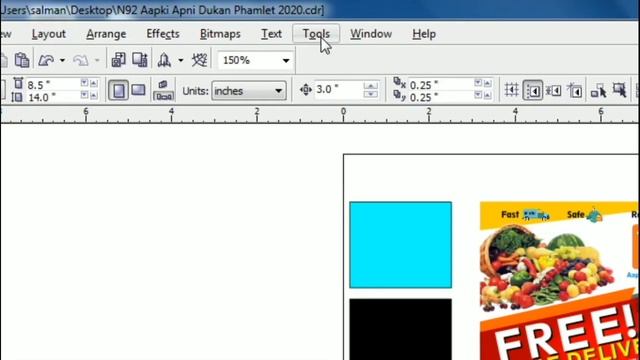The height and width of the screenshot is (360, 640).
Task: Open the Arrange menu
Action: pyautogui.click(x=106, y=34)
